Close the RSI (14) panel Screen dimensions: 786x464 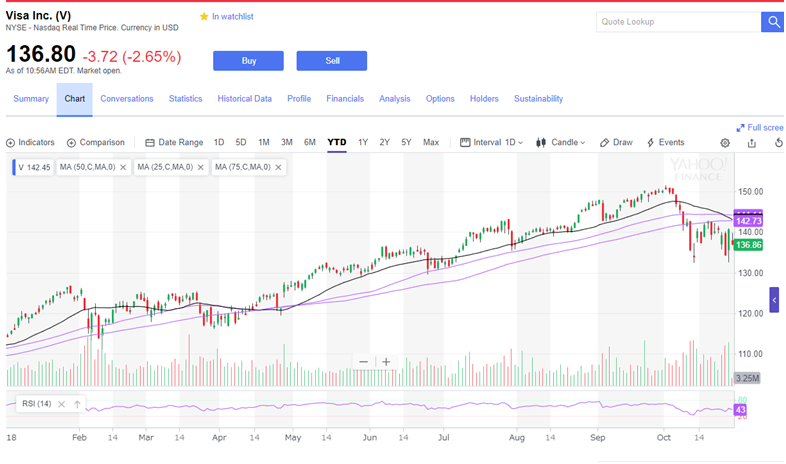pos(61,404)
